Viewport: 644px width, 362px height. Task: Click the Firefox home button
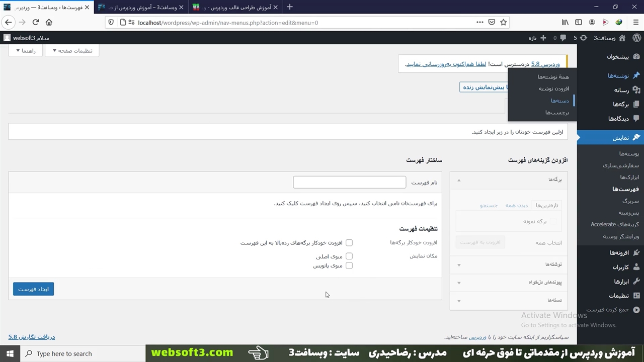coord(49,22)
